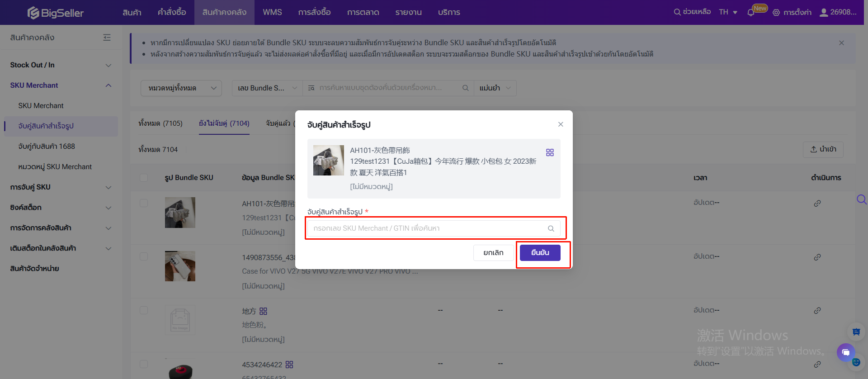Open the live chat bubble icon
868x379 pixels.
tap(845, 352)
